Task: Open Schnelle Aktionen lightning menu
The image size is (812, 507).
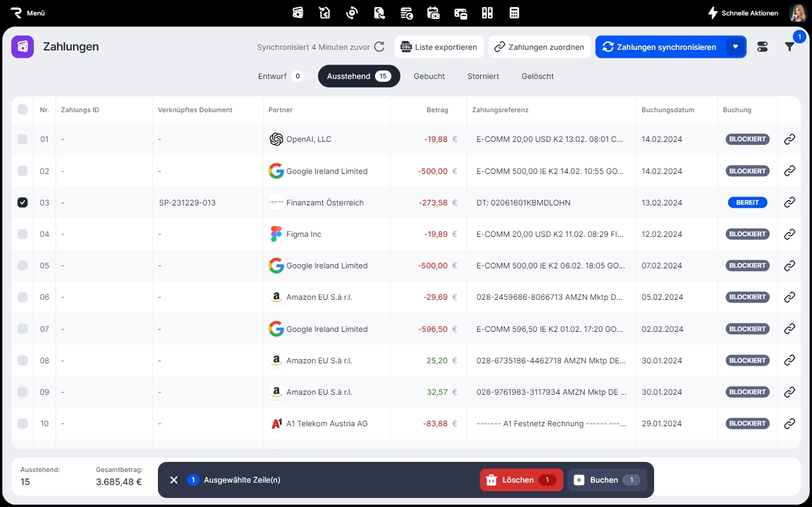Action: tap(743, 13)
